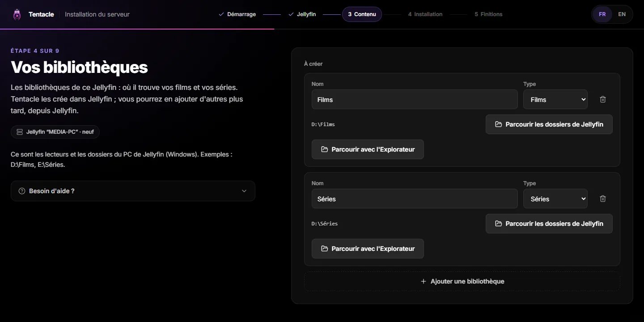This screenshot has height=322, width=644.
Task: Click the 'Jellyfin "MEDIA-PC" · neuf' chip
Action: [x=55, y=132]
